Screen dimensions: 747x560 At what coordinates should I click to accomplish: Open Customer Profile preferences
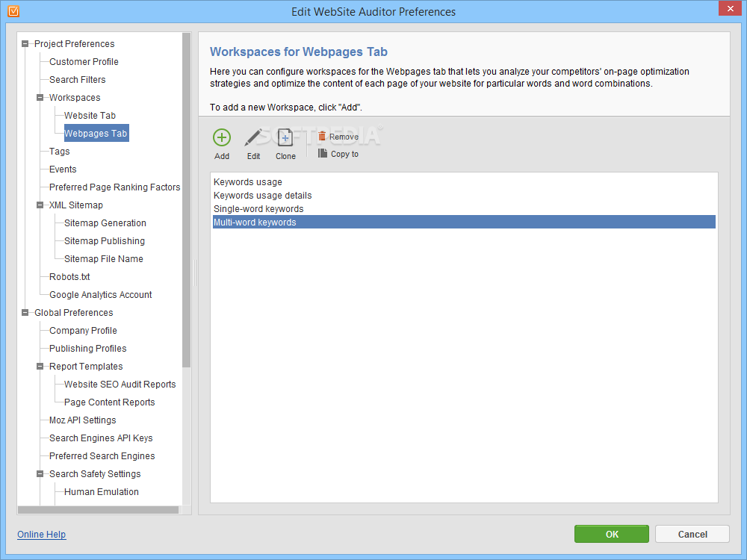(x=84, y=62)
